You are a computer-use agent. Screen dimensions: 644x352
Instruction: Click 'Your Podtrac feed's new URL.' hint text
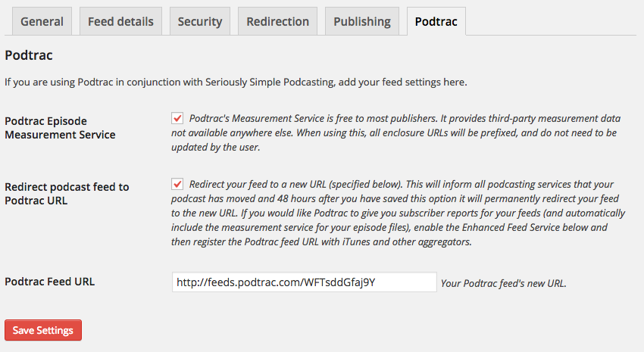click(504, 283)
